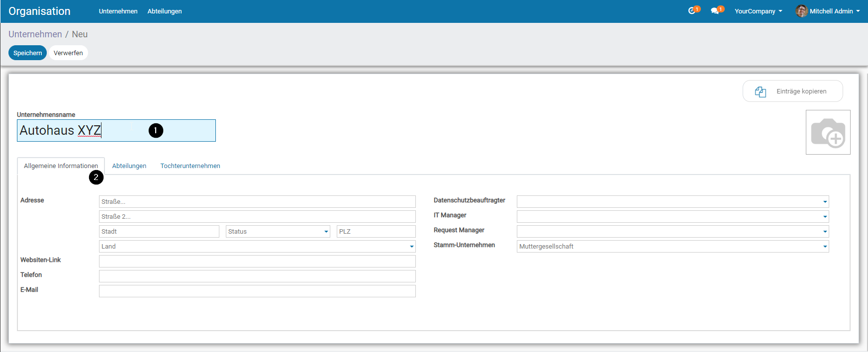Open the activities clock notification icon
The image size is (868, 352).
tap(692, 11)
